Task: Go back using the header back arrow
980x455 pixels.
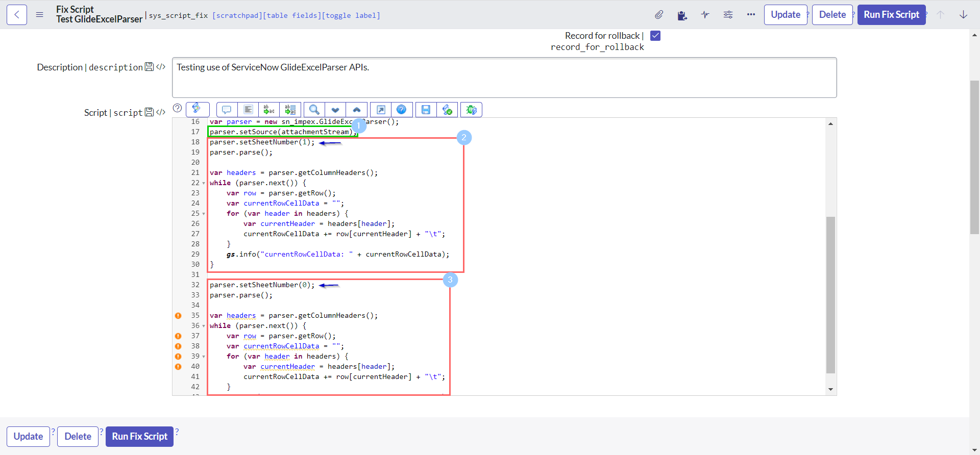Action: pyautogui.click(x=17, y=15)
